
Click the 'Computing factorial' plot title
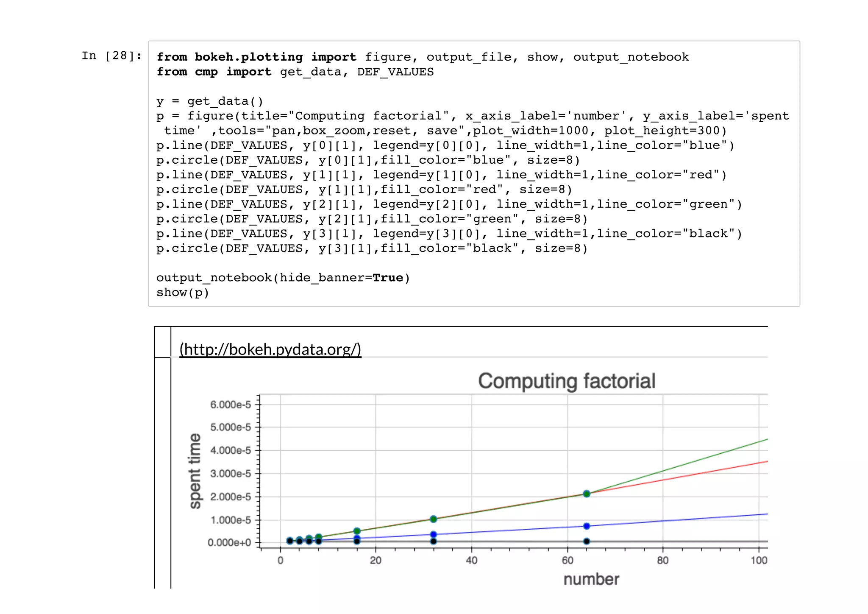click(x=567, y=381)
